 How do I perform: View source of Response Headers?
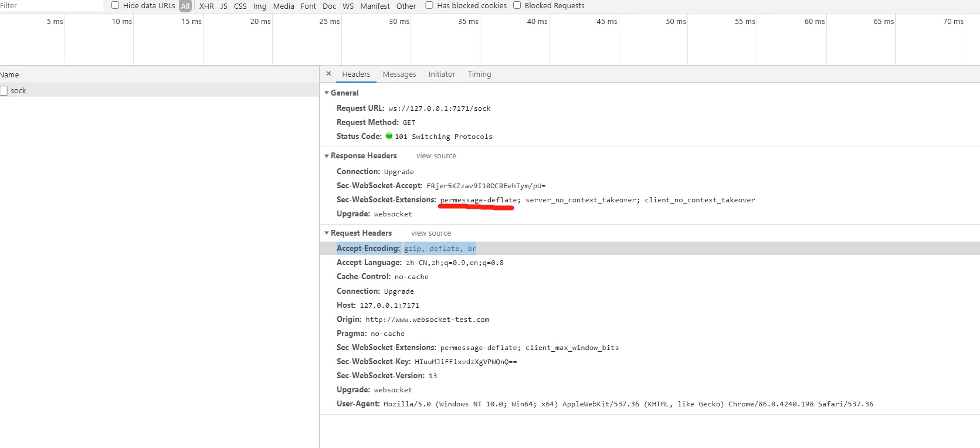point(436,155)
